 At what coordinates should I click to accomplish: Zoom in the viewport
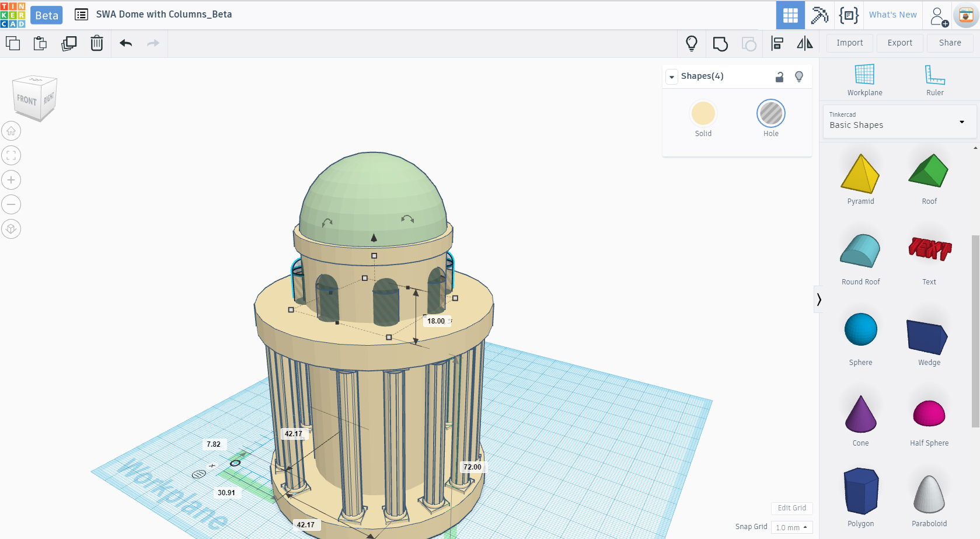(11, 180)
